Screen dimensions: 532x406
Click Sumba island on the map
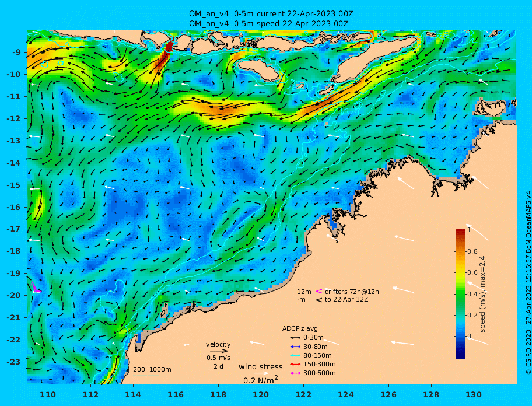[258, 68]
